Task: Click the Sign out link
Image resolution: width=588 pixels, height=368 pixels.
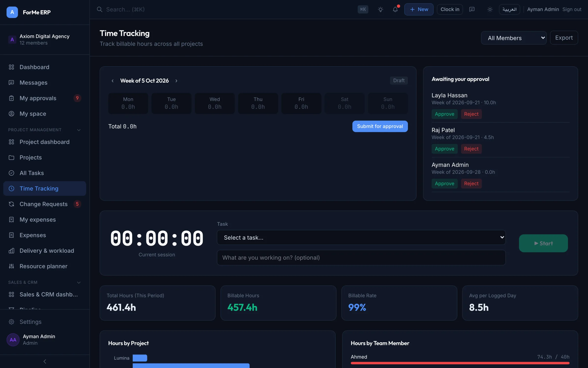Action: click(572, 9)
